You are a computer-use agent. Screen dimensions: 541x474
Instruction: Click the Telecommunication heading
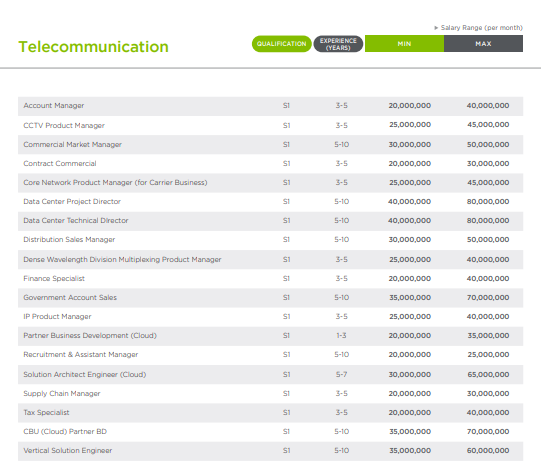point(94,47)
